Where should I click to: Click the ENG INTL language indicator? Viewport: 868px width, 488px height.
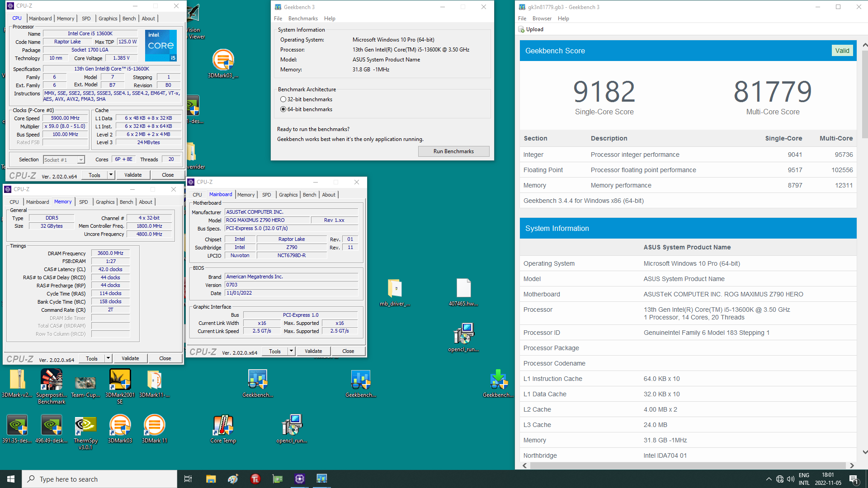point(804,479)
